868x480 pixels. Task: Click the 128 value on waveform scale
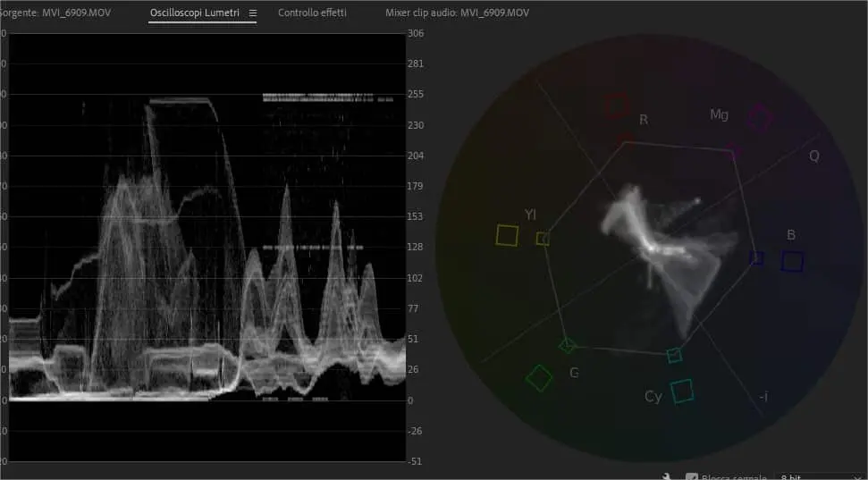[x=416, y=247]
